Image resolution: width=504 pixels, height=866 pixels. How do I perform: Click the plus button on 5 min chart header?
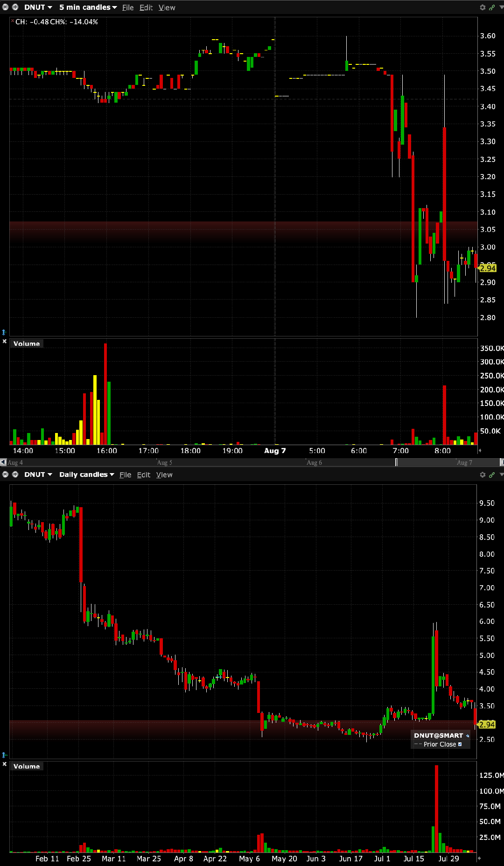(15, 7)
